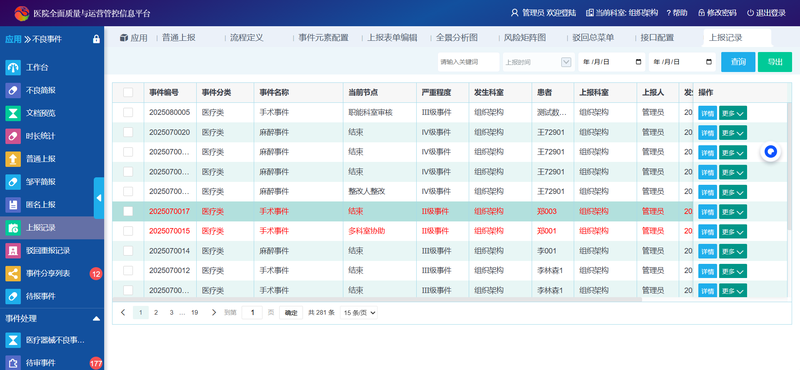Screen dimensions: 800x370
Task: Click the 修改密码 lock icon
Action: 702,13
